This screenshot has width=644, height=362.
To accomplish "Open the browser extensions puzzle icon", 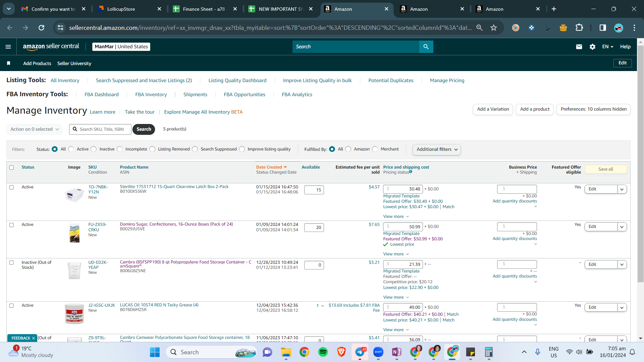I will pos(579,28).
